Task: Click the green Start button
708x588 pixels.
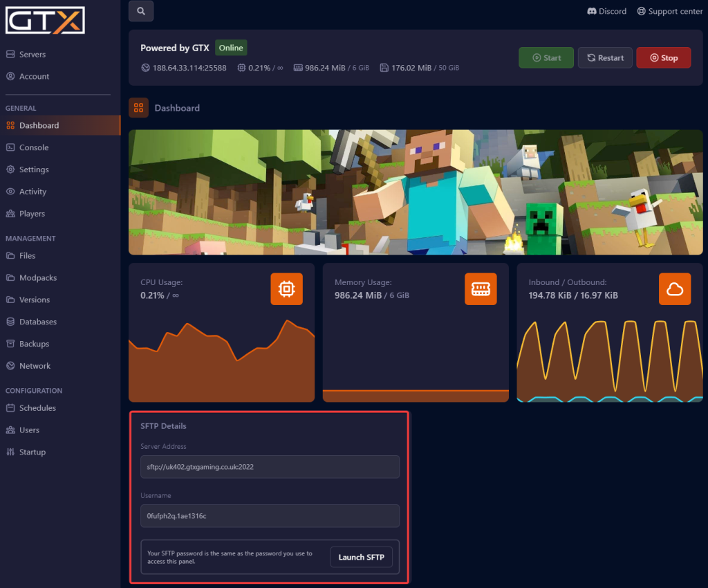Action: (546, 58)
